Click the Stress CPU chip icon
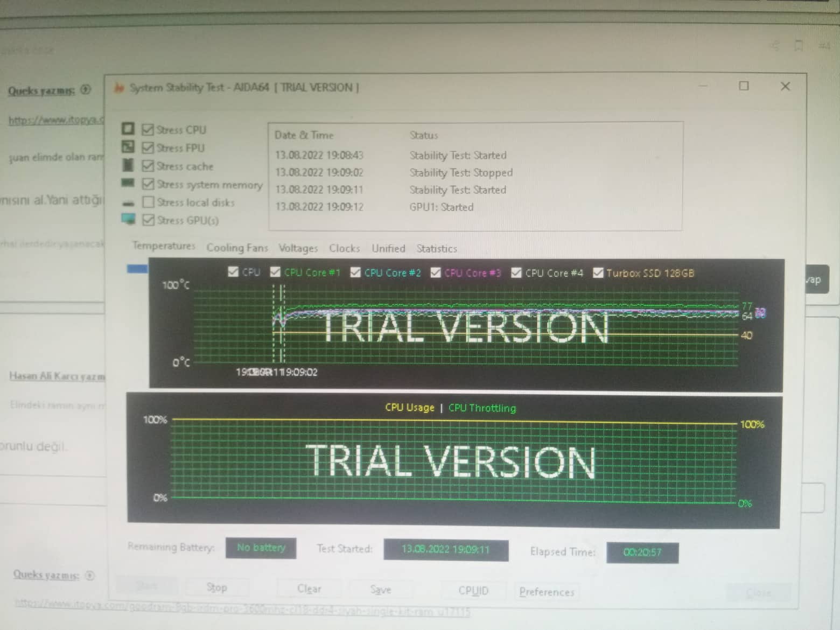 (x=128, y=129)
